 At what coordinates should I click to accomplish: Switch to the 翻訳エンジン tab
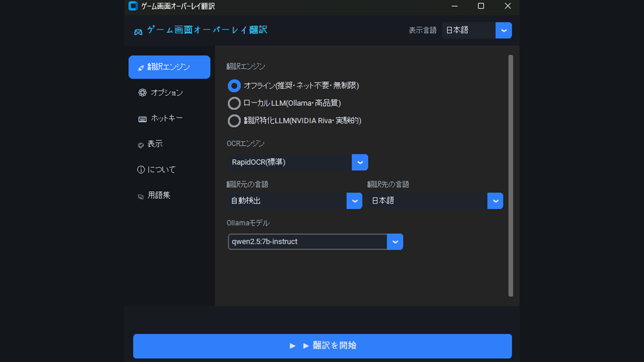pos(169,67)
